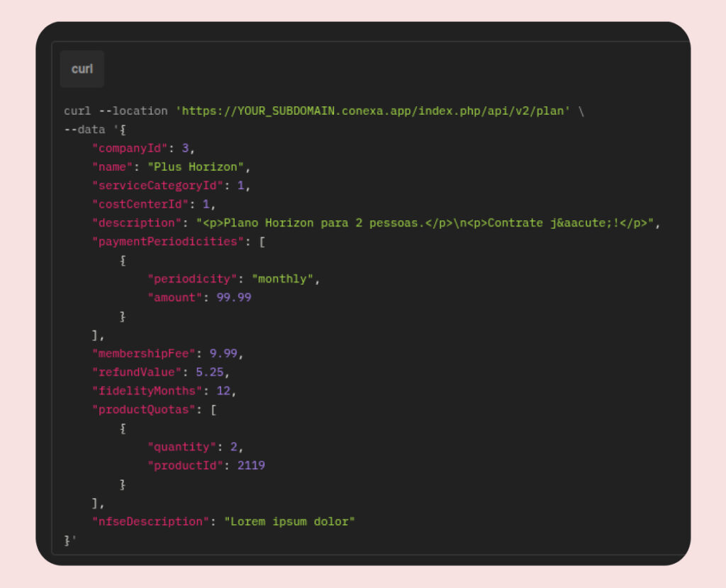This screenshot has width=726, height=588.
Task: Click the "Lorem ipsum dolor" string
Action: click(x=289, y=521)
